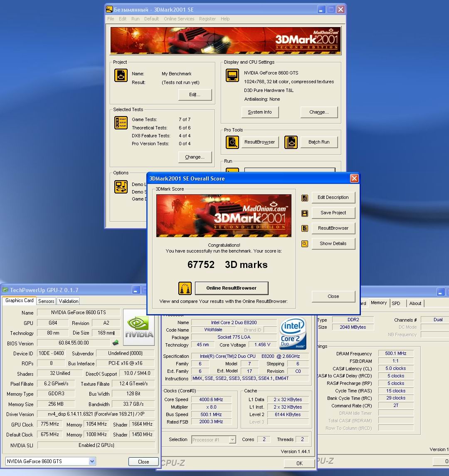449x476 pixels.
Task: Click the Edit Description icon in score dialog
Action: point(305,198)
